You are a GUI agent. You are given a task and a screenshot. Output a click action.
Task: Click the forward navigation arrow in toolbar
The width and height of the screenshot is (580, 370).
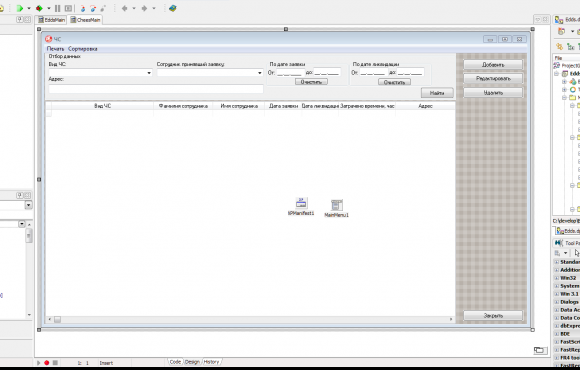click(x=145, y=8)
